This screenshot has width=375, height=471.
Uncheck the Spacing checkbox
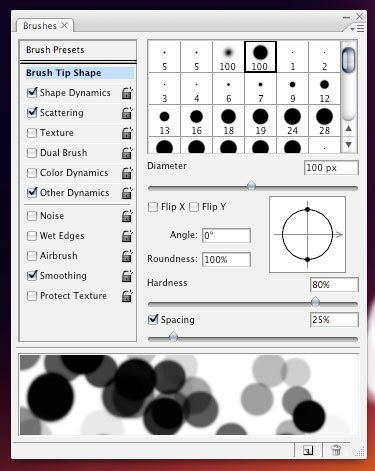[153, 319]
